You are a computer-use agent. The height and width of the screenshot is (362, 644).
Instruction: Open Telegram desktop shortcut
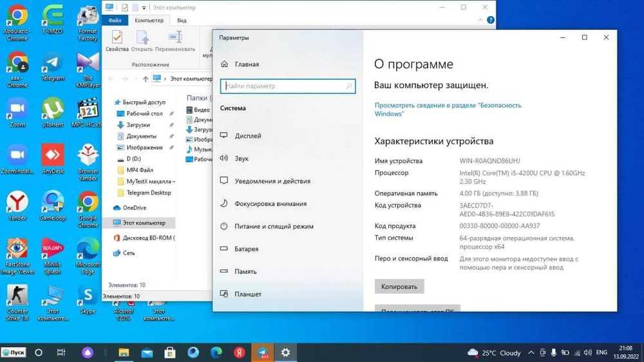click(x=53, y=66)
